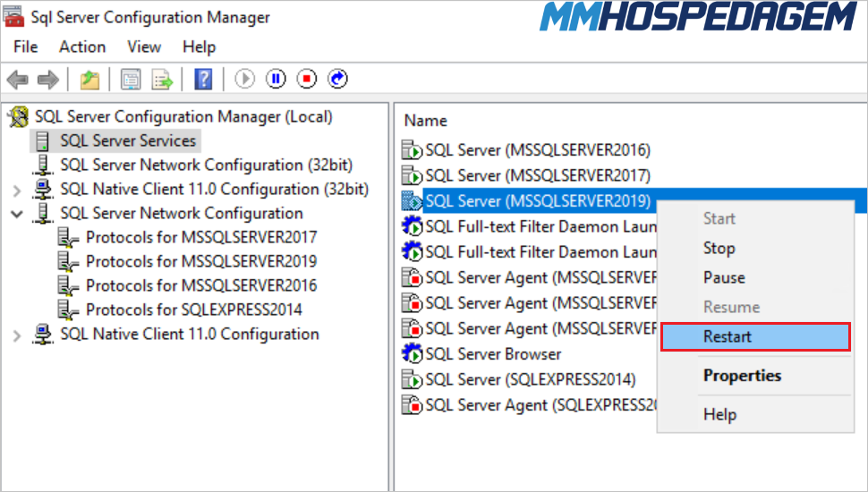The width and height of the screenshot is (868, 492).
Task: Click the SQL Server Agent (SQLEXPRESS20…) stopped icon
Action: click(x=412, y=404)
